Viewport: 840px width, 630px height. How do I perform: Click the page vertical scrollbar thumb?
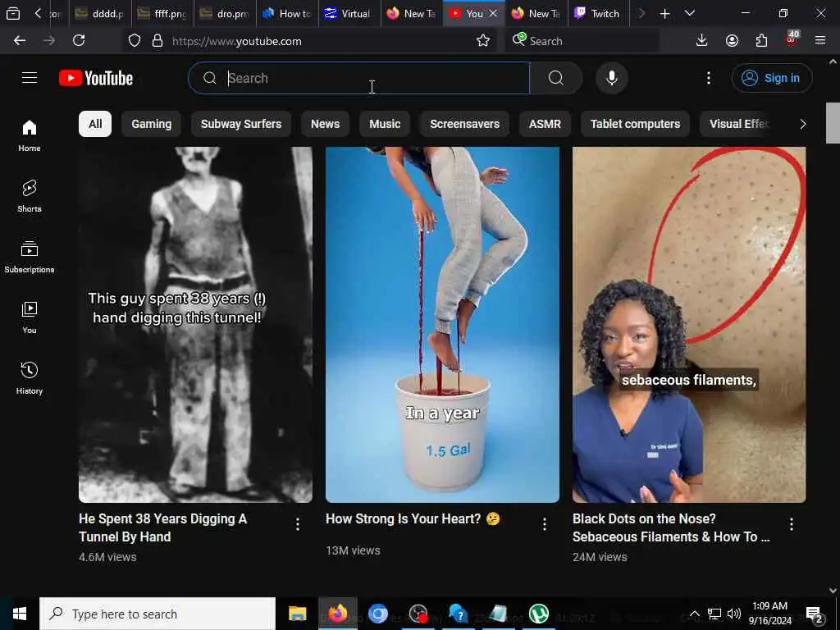click(833, 123)
